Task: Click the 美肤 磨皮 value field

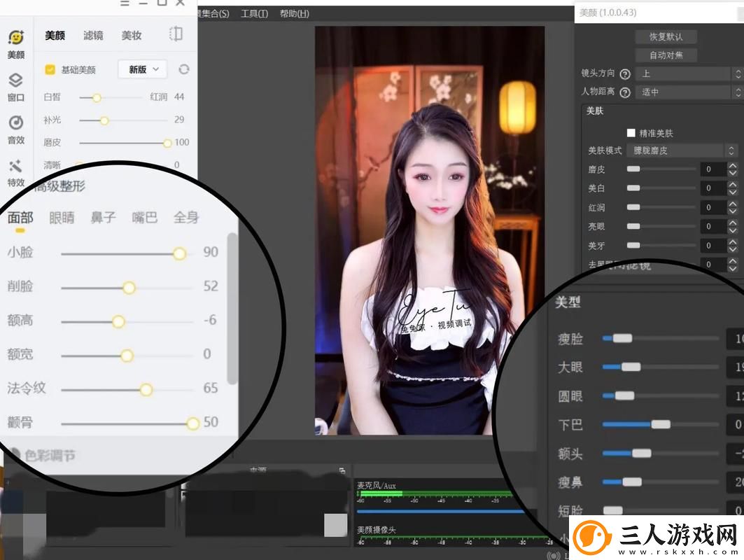Action: click(713, 169)
